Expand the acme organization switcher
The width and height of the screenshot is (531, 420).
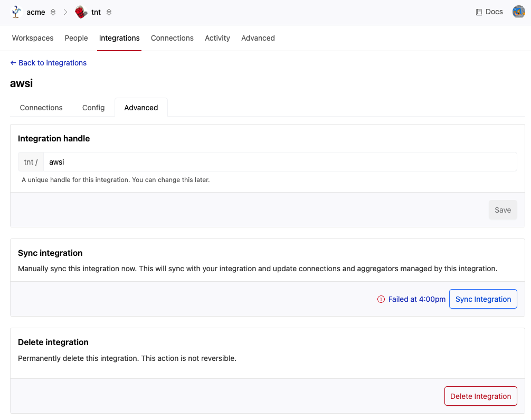53,12
